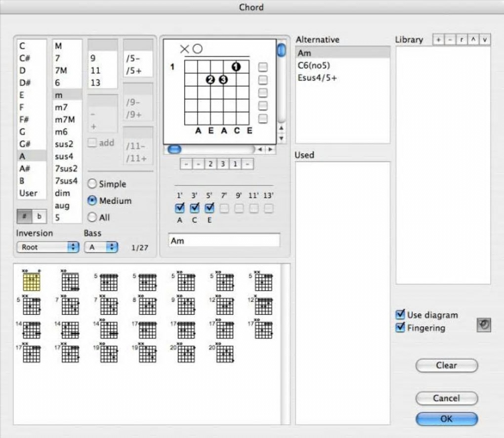Move library item up with ^ button

pyautogui.click(x=473, y=40)
